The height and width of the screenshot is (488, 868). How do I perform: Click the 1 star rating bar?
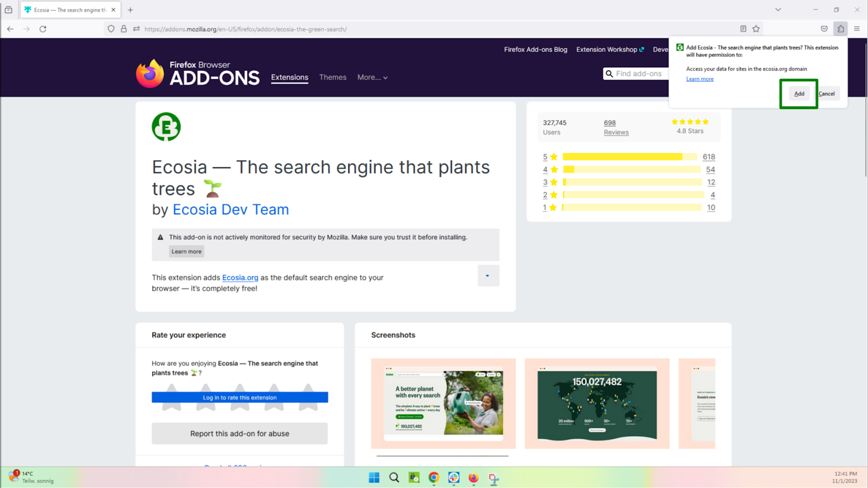click(x=632, y=207)
